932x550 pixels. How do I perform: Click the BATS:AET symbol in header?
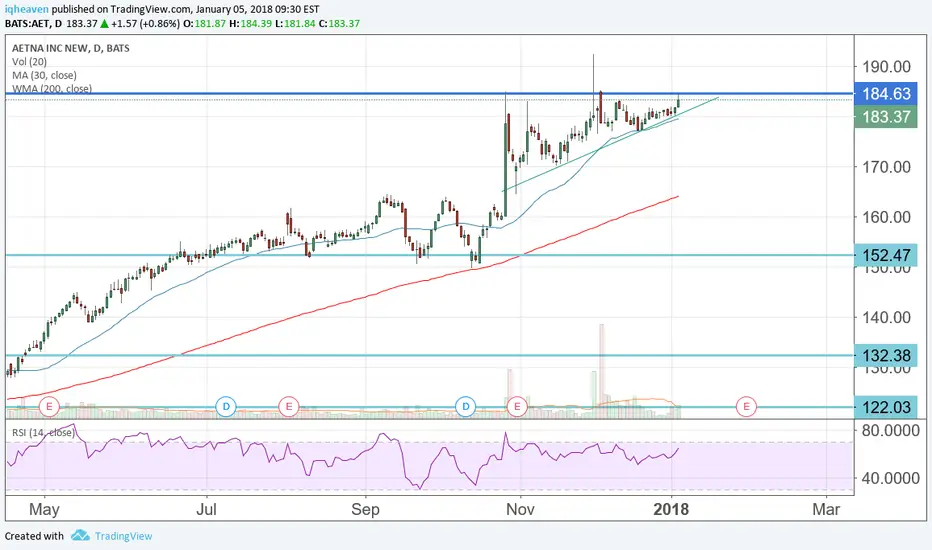click(x=27, y=24)
